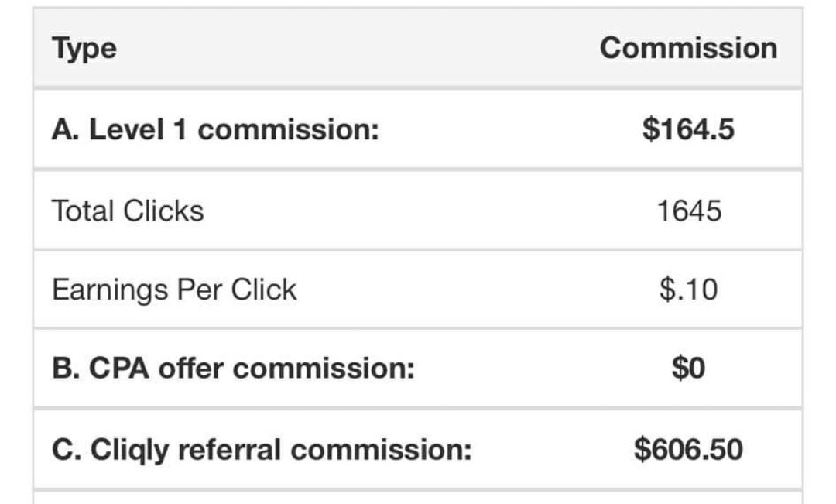Click the $.10 earnings value
This screenshot has height=504, width=836.
[x=688, y=290]
